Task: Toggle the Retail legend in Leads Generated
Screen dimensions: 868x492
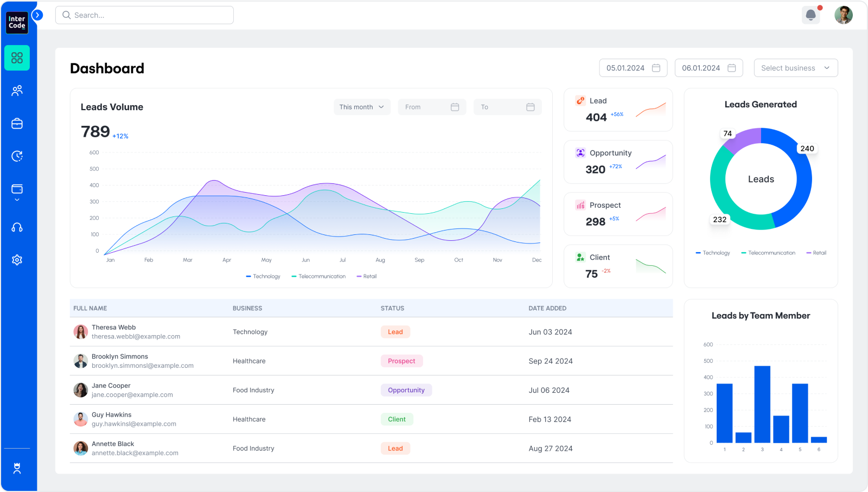Action: pyautogui.click(x=816, y=252)
